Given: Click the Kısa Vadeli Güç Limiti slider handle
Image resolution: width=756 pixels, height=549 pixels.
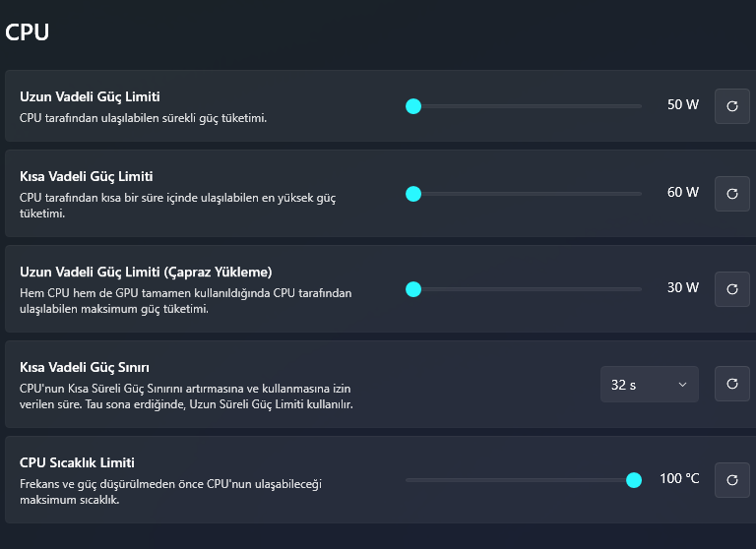Looking at the screenshot, I should pyautogui.click(x=413, y=194).
